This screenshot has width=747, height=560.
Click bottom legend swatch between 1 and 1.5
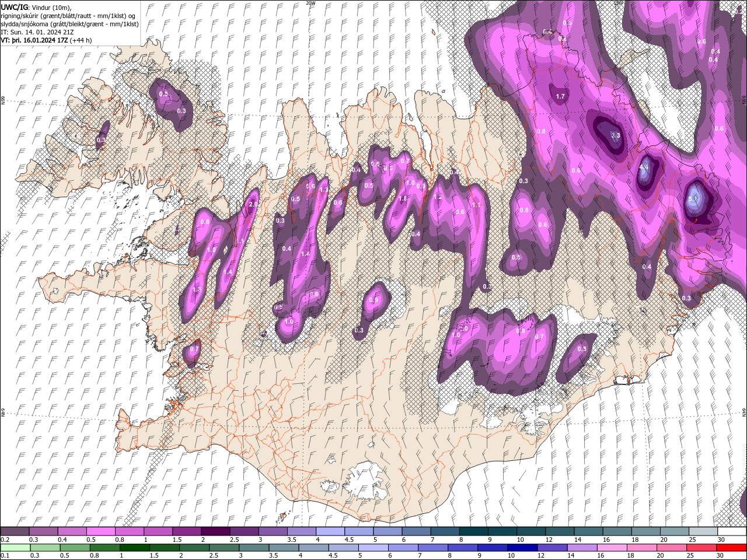tap(134, 548)
